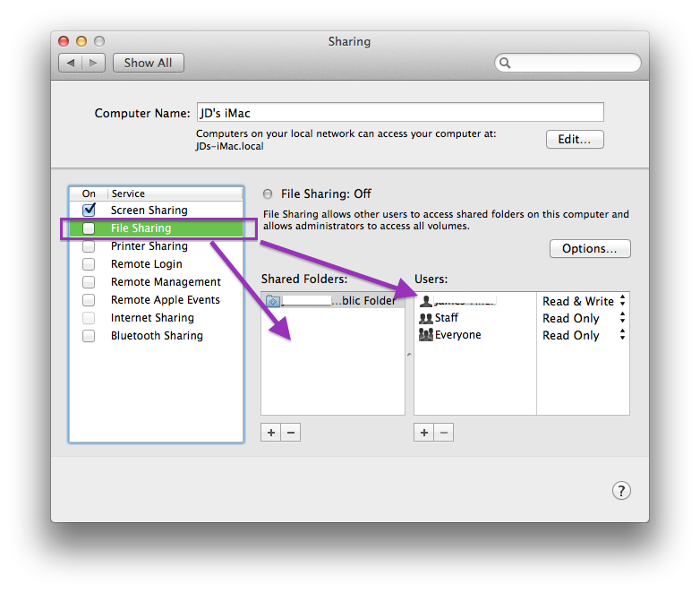Enable the File Sharing checkbox
Screen dimensions: 700x593
89,228
